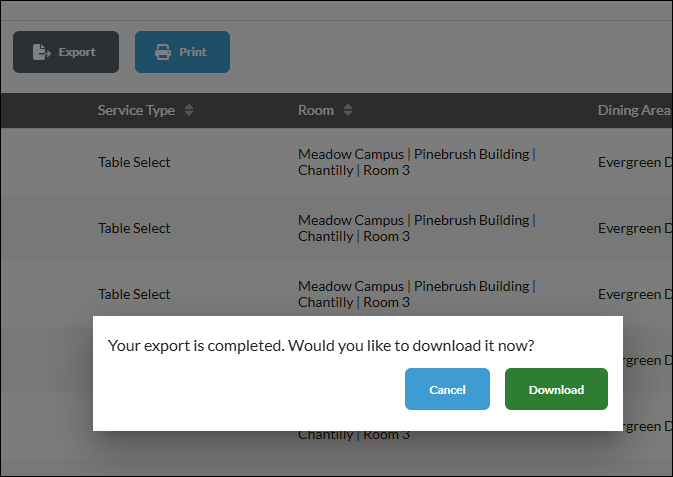Click the second row's Room 3 cell
This screenshot has width=673, height=477.
click(x=417, y=228)
